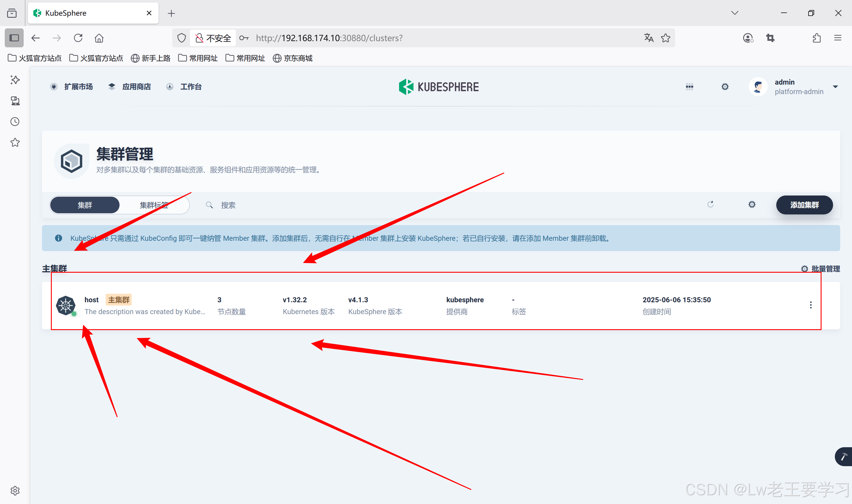852x504 pixels.
Task: Open sidebar settings gear at bottom
Action: (15, 491)
